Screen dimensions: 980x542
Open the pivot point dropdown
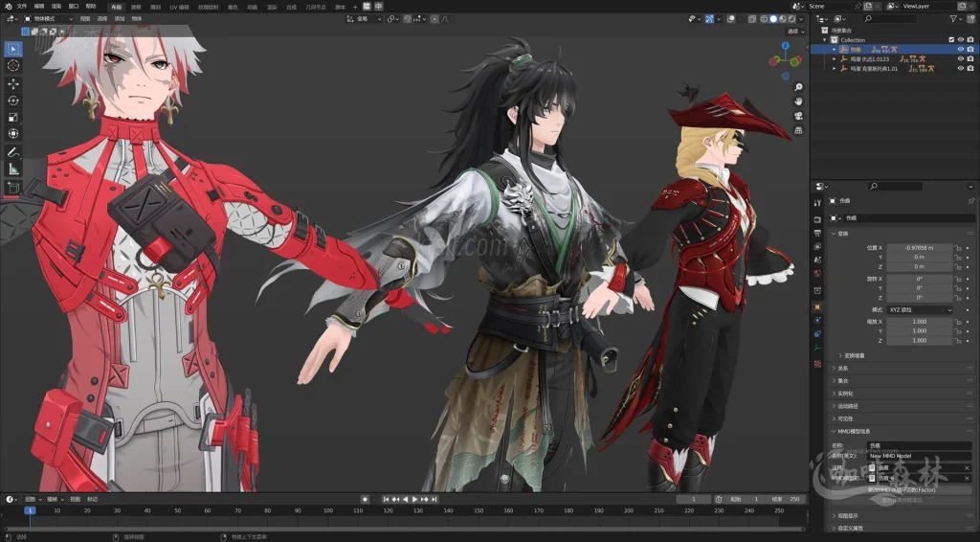tap(393, 19)
